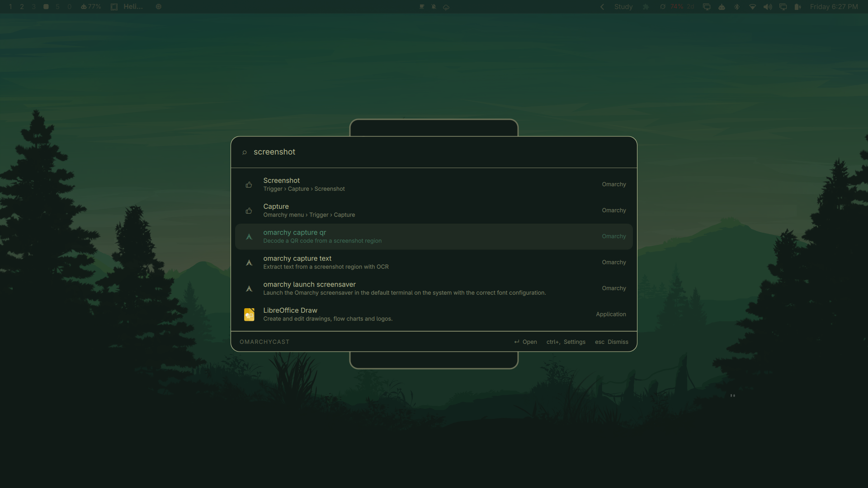Select the omarchy capture qr result

point(434,236)
